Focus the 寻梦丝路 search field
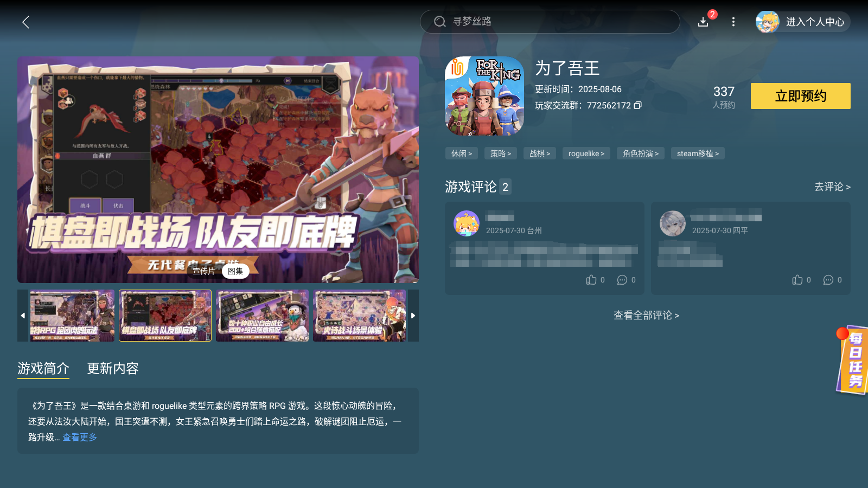Screen dimensions: 868x488 pos(550,22)
